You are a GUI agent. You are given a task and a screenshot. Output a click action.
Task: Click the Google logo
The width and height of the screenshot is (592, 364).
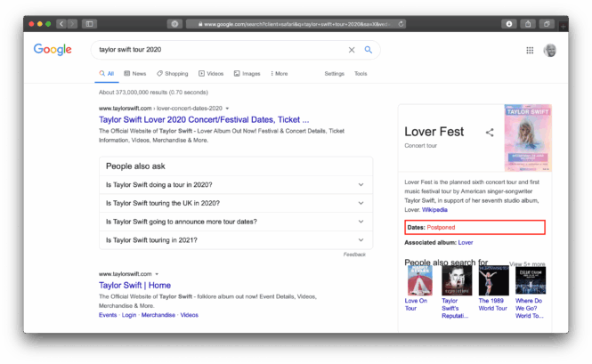click(x=53, y=50)
